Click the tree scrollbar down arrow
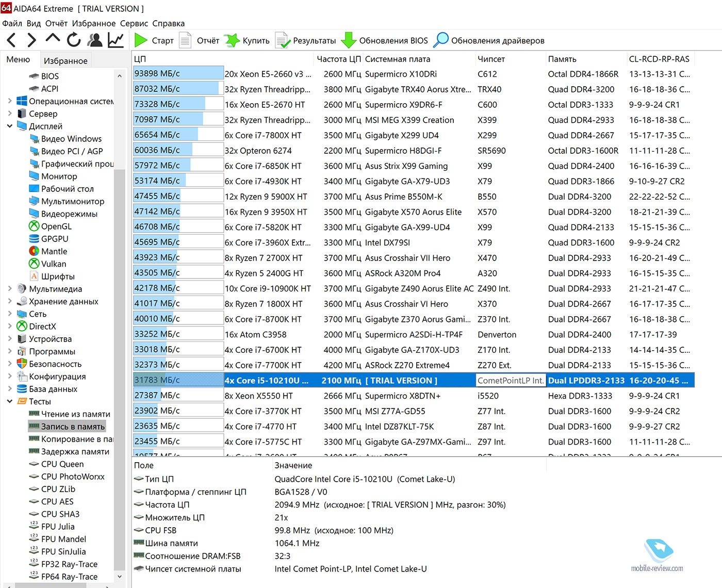The height and width of the screenshot is (588, 722). click(x=120, y=576)
